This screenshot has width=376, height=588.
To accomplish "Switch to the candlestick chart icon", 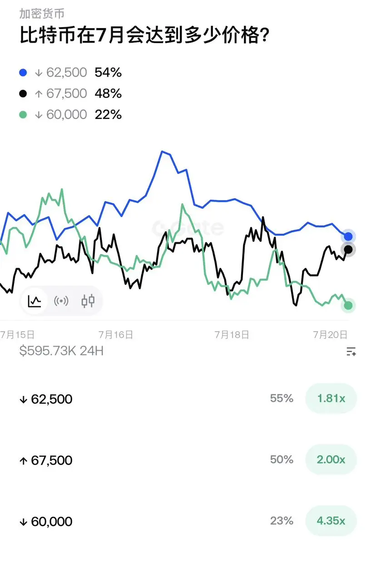I will tap(88, 301).
